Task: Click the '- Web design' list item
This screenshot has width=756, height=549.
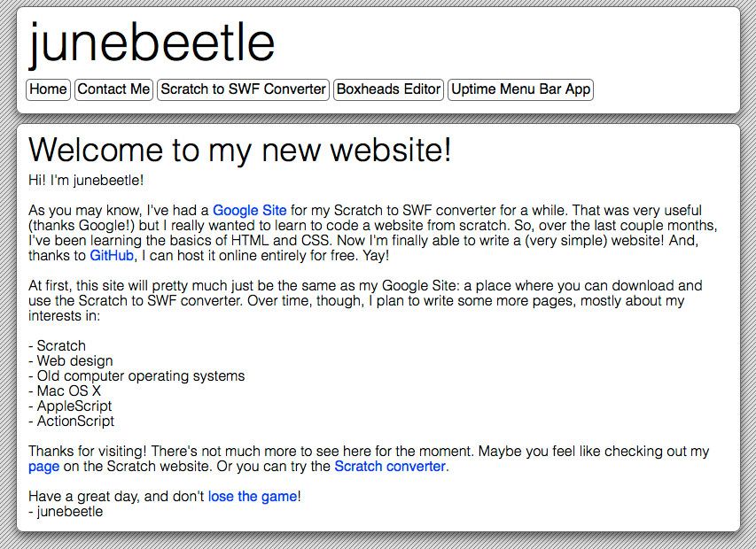Action: coord(71,361)
